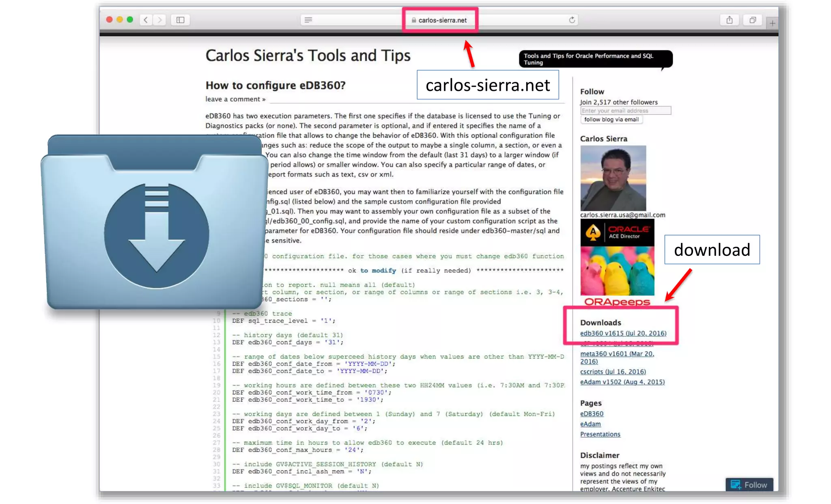This screenshot has width=831, height=504.
Task: Download eAdam v1502 (Aug 4, 2015)
Action: click(x=622, y=382)
